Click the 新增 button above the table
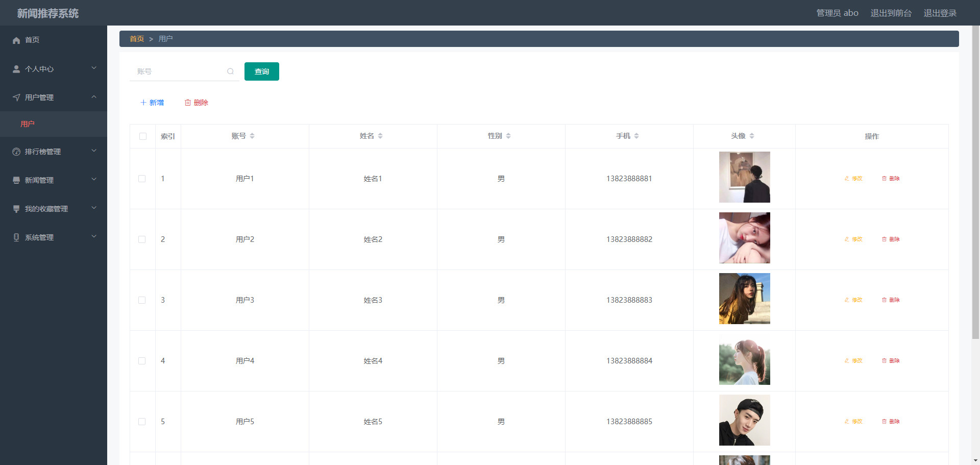The height and width of the screenshot is (465, 980). coord(152,103)
